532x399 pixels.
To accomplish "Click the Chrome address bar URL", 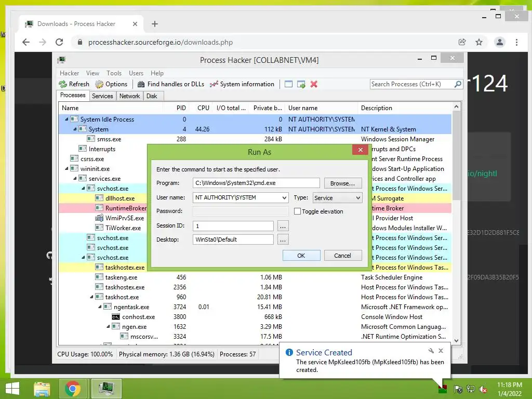I will click(x=161, y=42).
